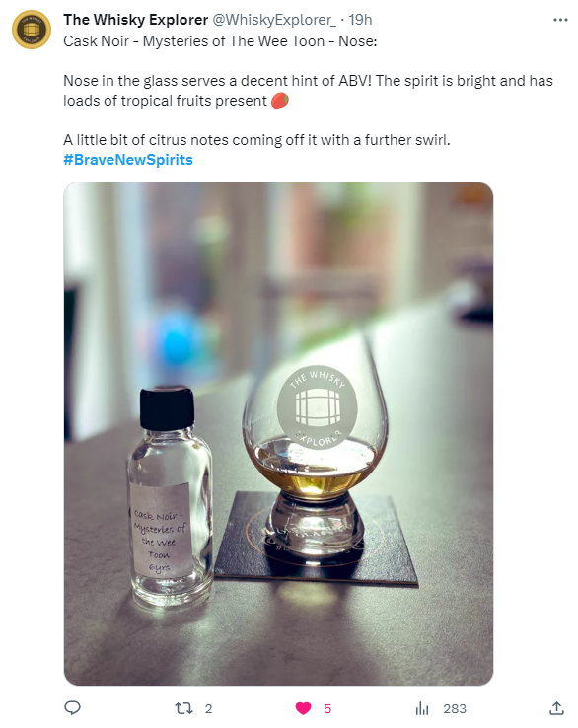Open the @WhiskyExplorer_ handle
Viewport: 578px width, 728px height.
pyautogui.click(x=274, y=20)
